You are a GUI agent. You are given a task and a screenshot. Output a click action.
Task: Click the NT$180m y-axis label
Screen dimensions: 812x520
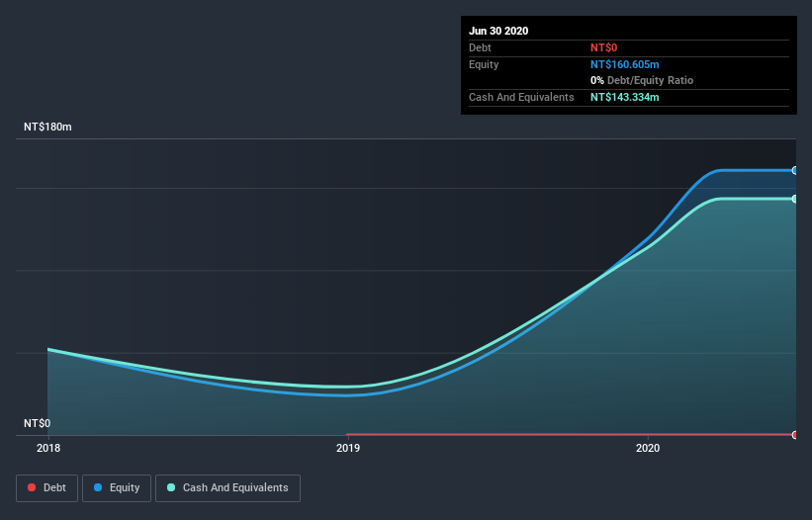pyautogui.click(x=47, y=127)
